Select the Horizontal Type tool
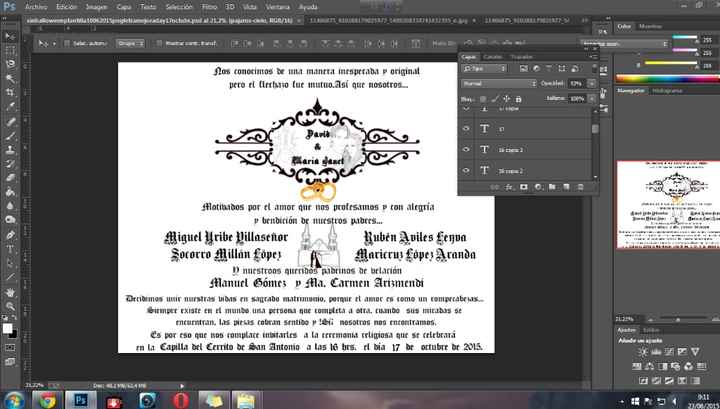720x409 pixels. (10, 249)
